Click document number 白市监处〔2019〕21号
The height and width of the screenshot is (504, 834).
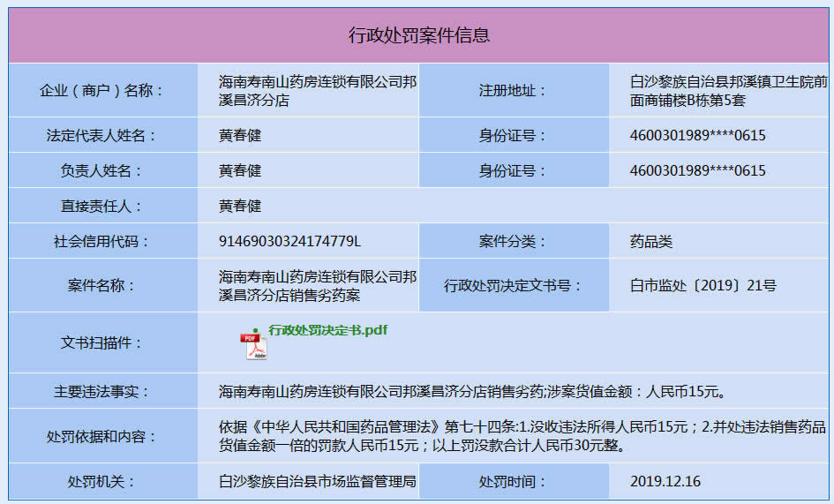pyautogui.click(x=703, y=285)
